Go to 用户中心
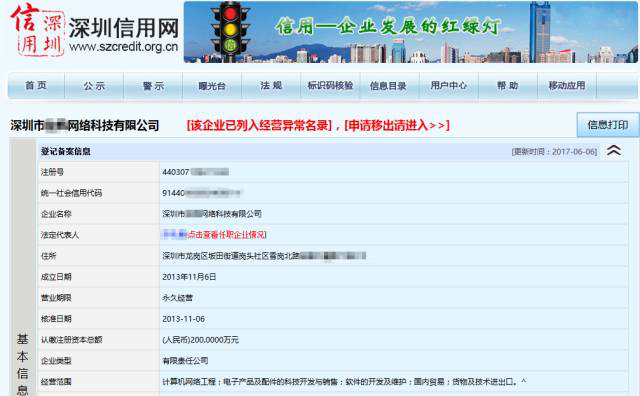 pyautogui.click(x=449, y=85)
